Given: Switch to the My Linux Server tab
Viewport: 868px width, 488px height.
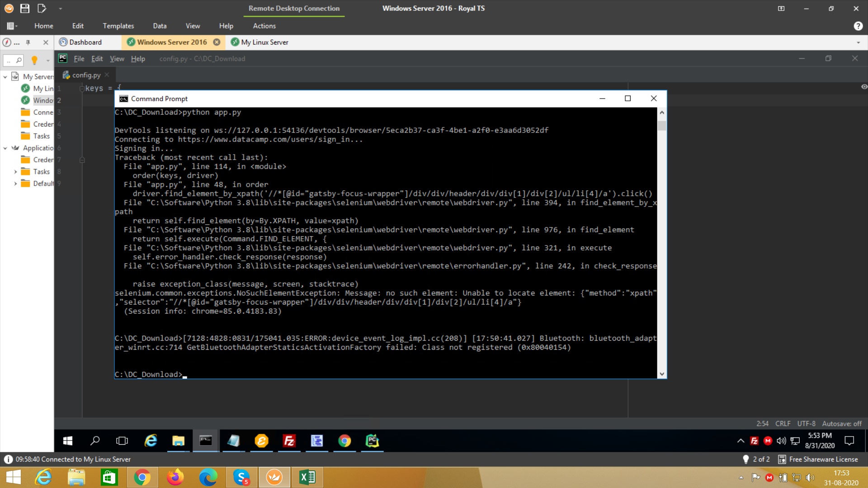Looking at the screenshot, I should click(264, 42).
